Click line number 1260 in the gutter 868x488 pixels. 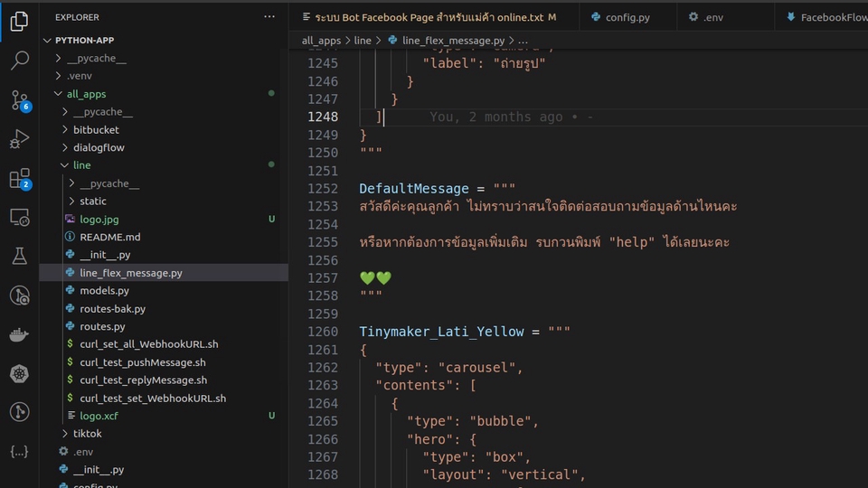[x=323, y=332]
